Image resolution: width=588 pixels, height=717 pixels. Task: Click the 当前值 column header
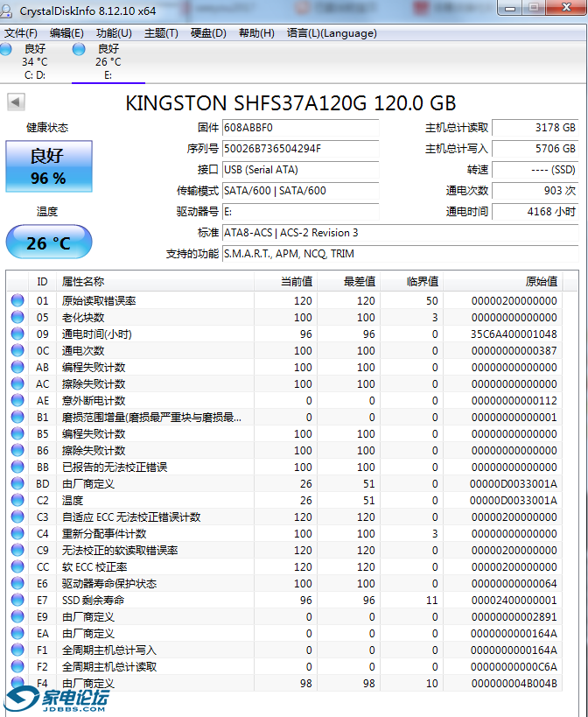(x=285, y=282)
